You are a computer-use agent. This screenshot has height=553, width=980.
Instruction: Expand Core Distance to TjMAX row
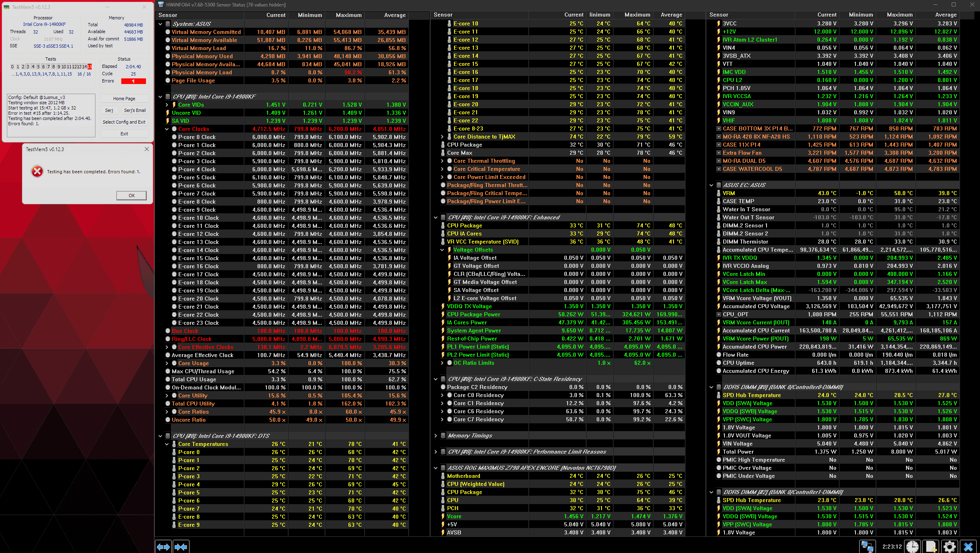[x=442, y=137]
